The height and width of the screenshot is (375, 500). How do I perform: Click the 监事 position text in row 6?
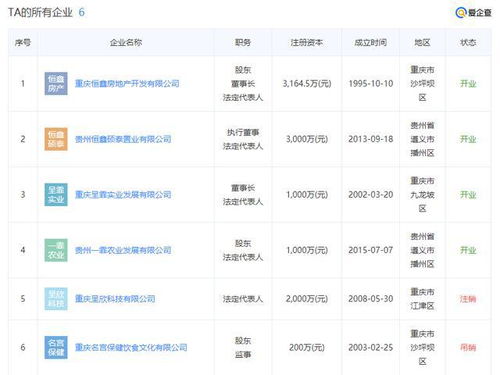click(243, 354)
